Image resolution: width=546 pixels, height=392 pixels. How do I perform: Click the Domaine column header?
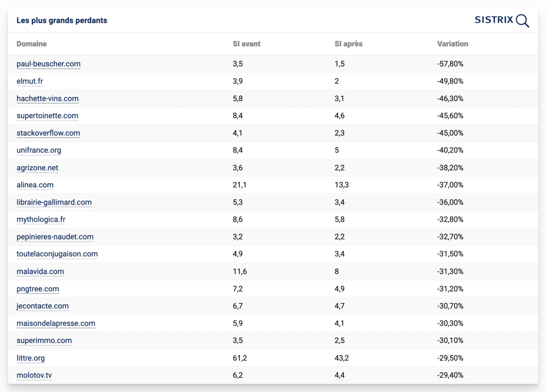[31, 44]
